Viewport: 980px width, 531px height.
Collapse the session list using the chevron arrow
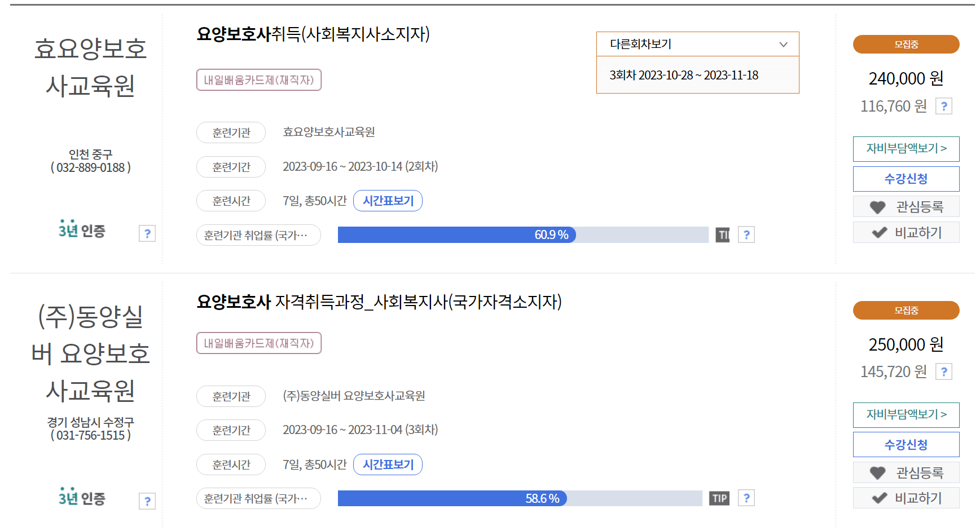click(783, 44)
